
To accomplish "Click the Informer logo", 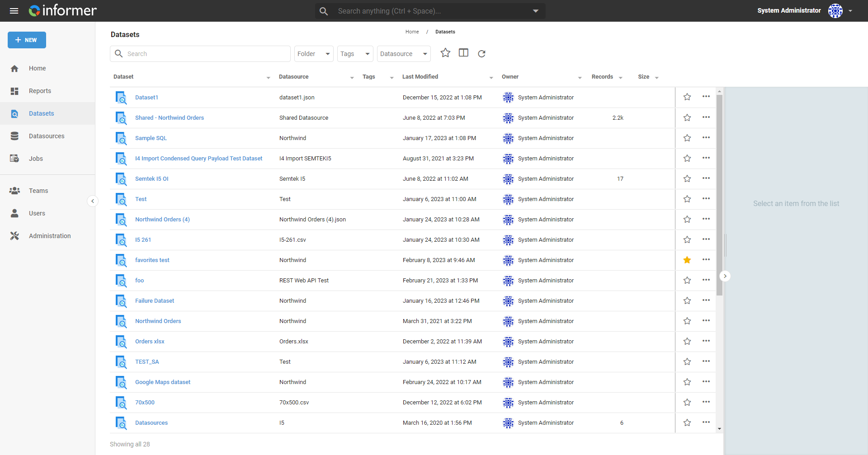I will [x=62, y=10].
